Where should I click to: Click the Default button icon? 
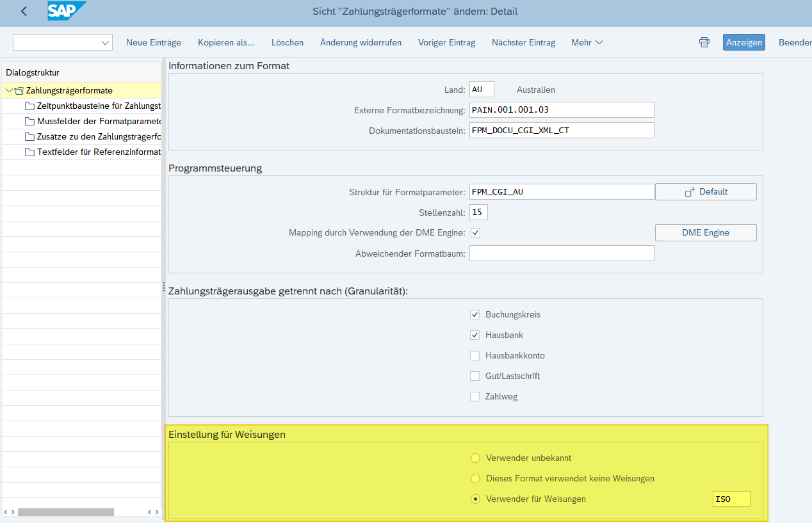tap(690, 192)
